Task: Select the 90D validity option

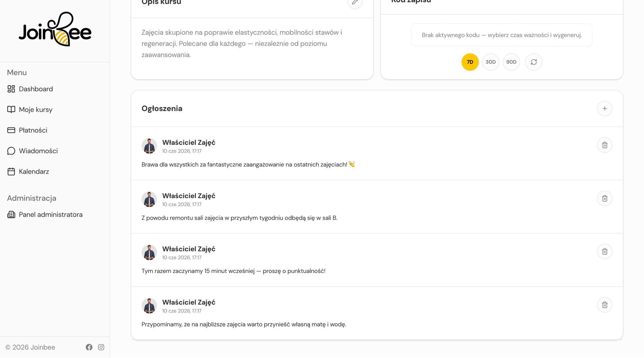Action: pyautogui.click(x=511, y=62)
